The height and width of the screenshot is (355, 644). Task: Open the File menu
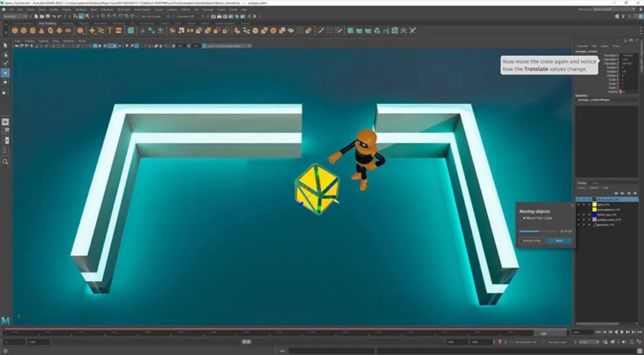[11, 9]
